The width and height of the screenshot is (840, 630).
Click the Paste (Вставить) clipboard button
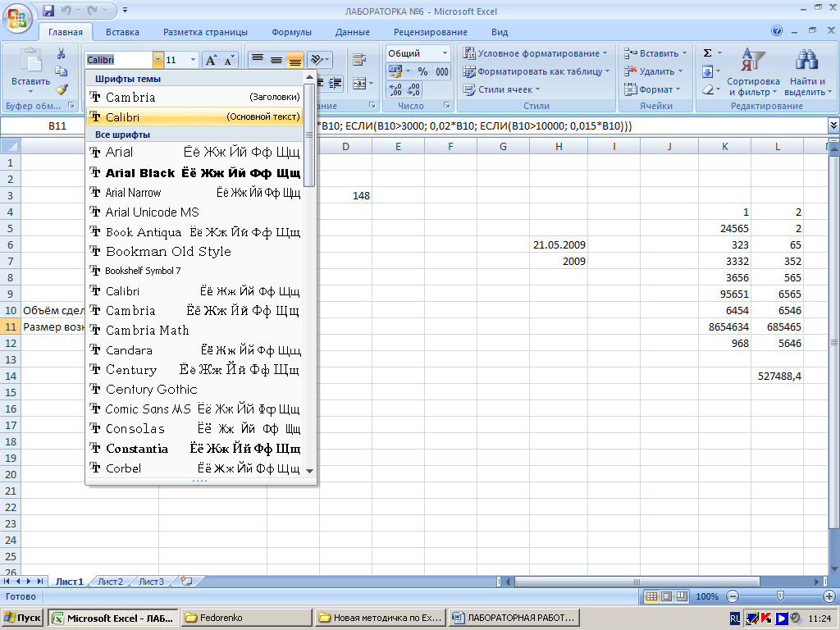30,71
